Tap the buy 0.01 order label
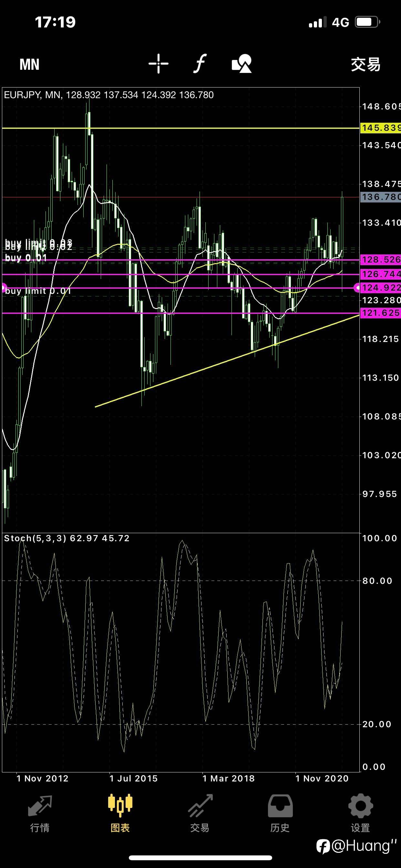The height and width of the screenshot is (868, 401). (26, 258)
